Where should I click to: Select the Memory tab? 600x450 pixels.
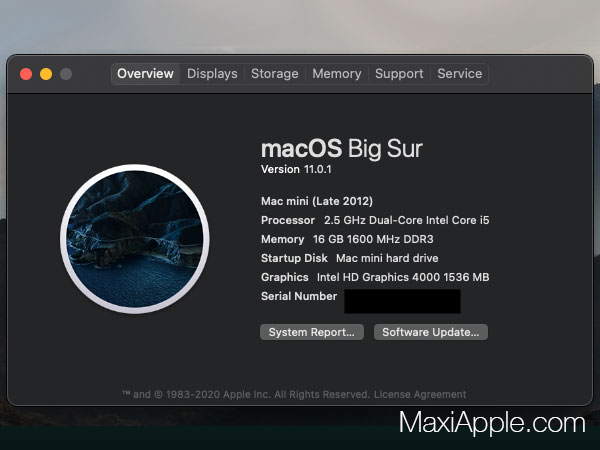coord(337,73)
